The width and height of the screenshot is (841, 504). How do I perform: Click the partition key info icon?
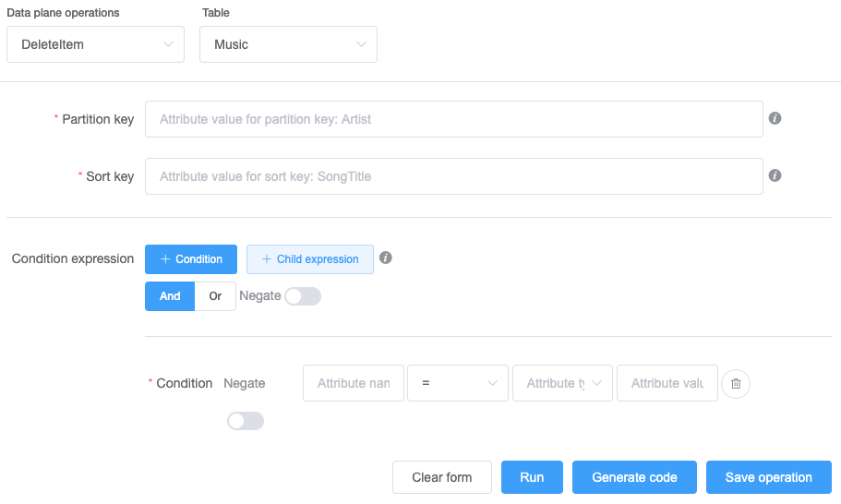point(775,119)
